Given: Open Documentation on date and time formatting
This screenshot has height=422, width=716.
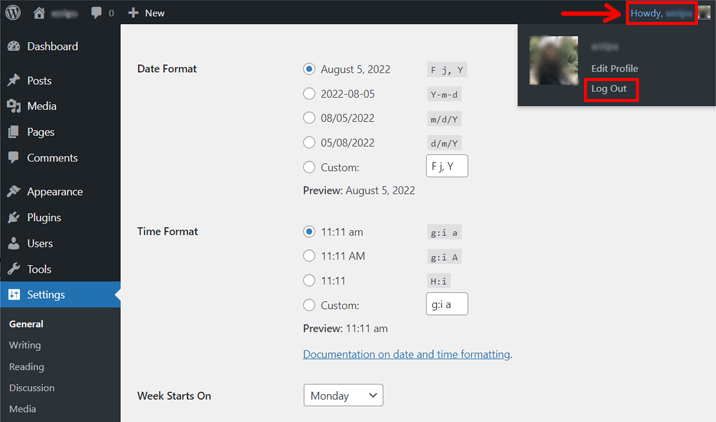Looking at the screenshot, I should (x=406, y=354).
